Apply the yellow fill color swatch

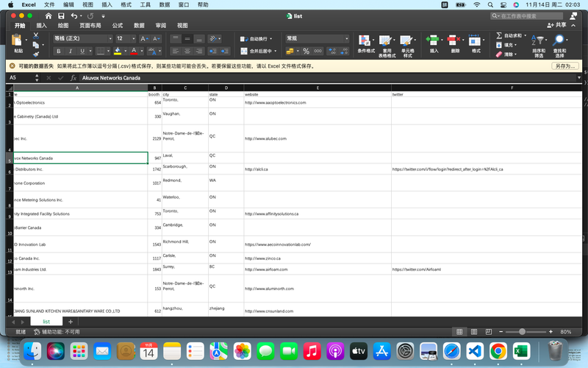pyautogui.click(x=118, y=51)
